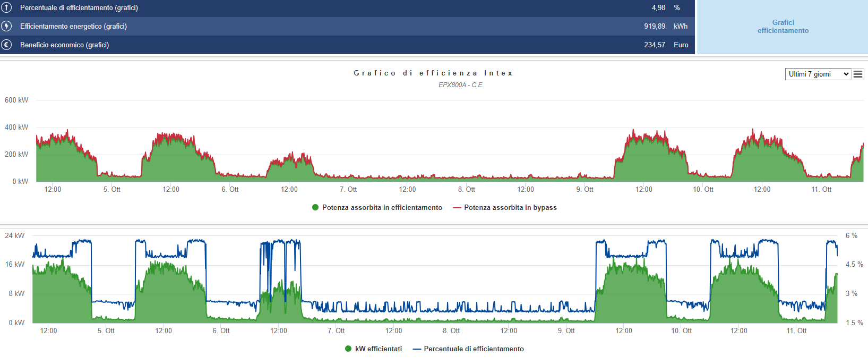Click the Grafico di efficienza Intex title
This screenshot has width=868, height=364.
(433, 73)
